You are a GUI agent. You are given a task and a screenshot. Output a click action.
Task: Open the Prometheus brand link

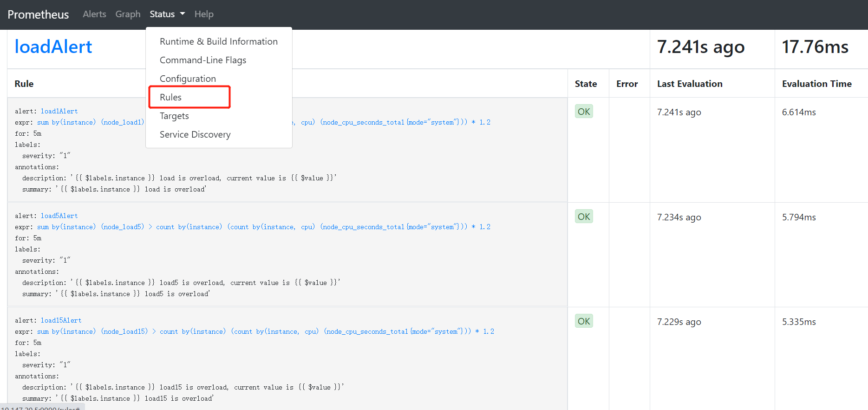tap(38, 14)
